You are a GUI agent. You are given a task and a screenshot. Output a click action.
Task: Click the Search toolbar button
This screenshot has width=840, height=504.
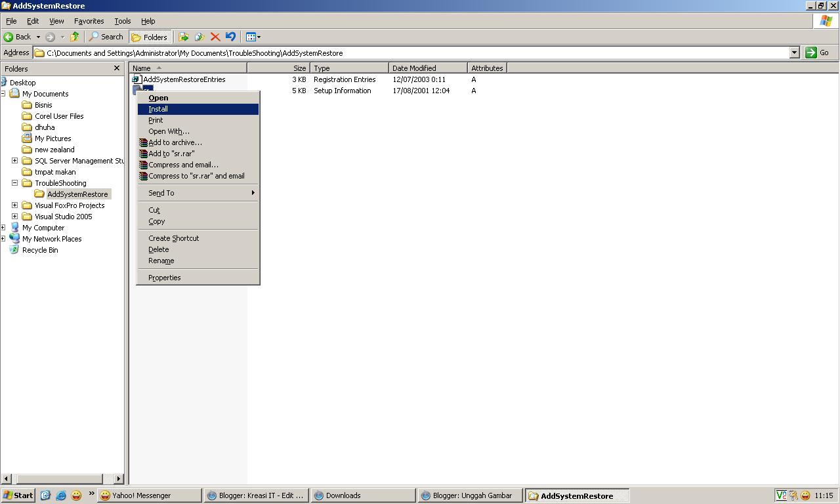(106, 37)
